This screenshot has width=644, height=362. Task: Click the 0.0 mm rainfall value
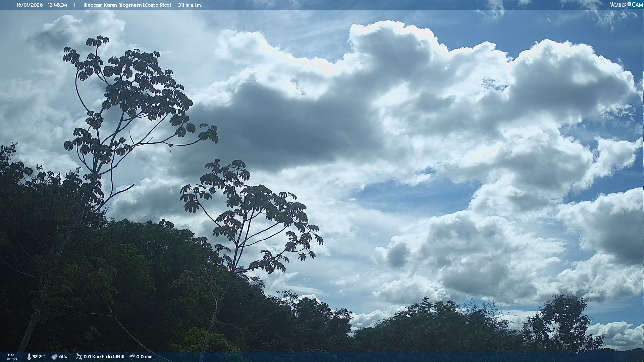pyautogui.click(x=144, y=357)
